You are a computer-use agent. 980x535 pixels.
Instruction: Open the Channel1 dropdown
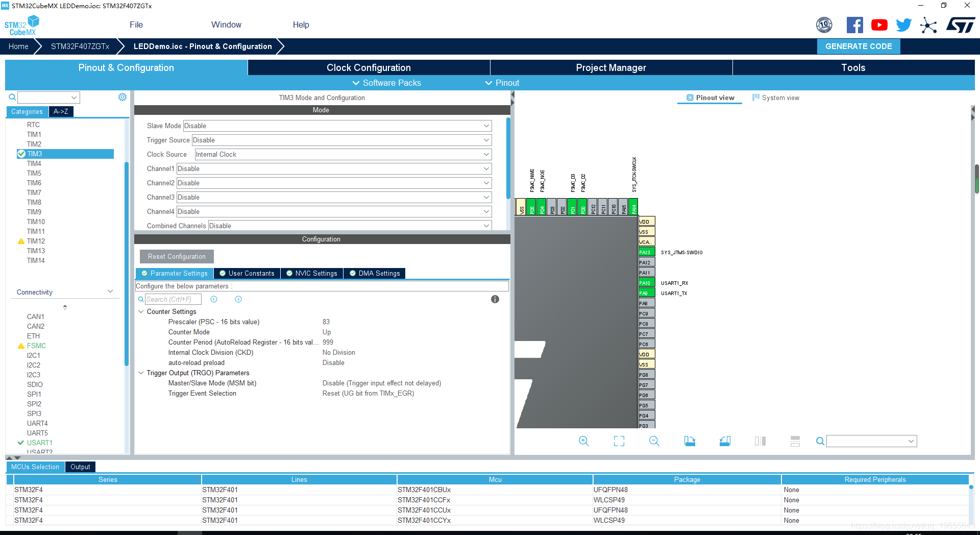tap(334, 168)
